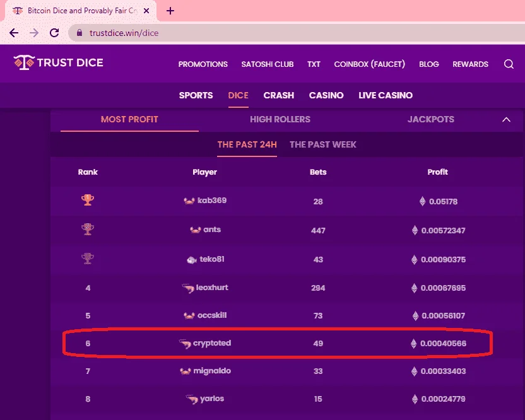The height and width of the screenshot is (420, 525).
Task: Open the Sports section
Action: tap(196, 95)
